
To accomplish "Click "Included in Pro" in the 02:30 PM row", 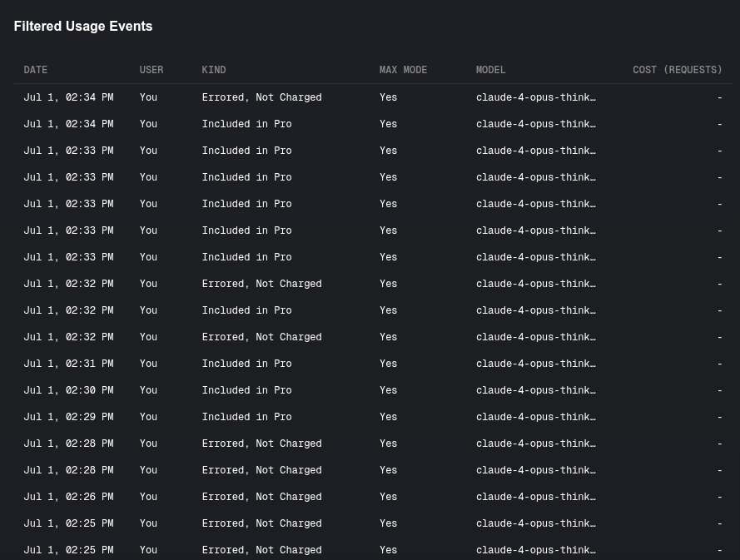I will click(x=247, y=390).
